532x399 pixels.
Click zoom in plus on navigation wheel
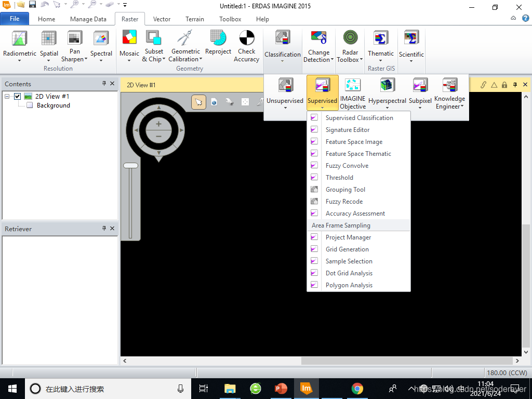tap(158, 124)
